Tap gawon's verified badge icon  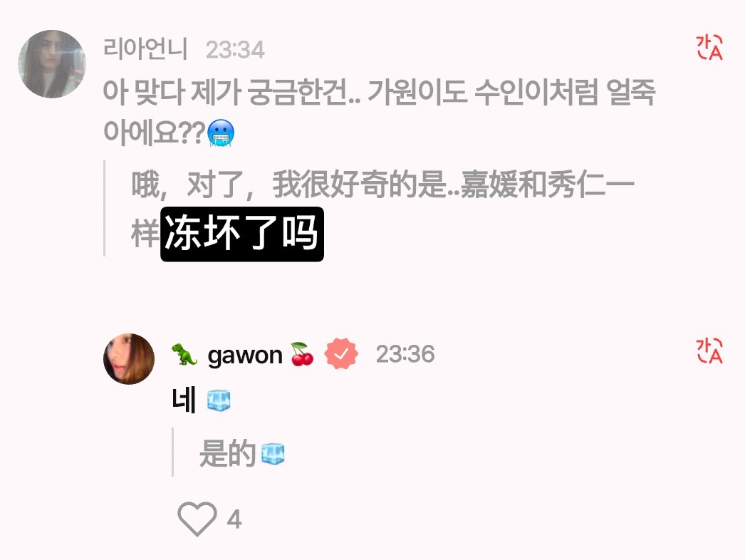tap(341, 355)
